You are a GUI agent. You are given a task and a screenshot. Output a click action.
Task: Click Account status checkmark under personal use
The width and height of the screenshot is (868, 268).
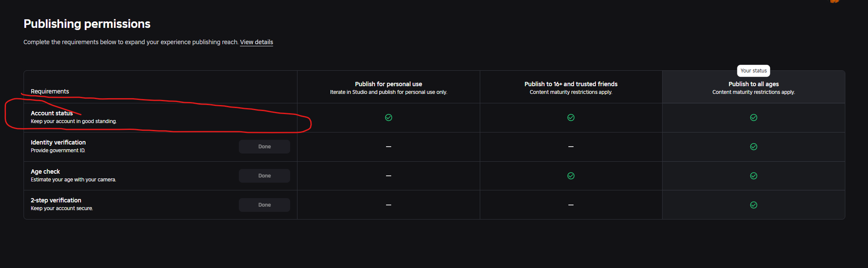tap(389, 117)
